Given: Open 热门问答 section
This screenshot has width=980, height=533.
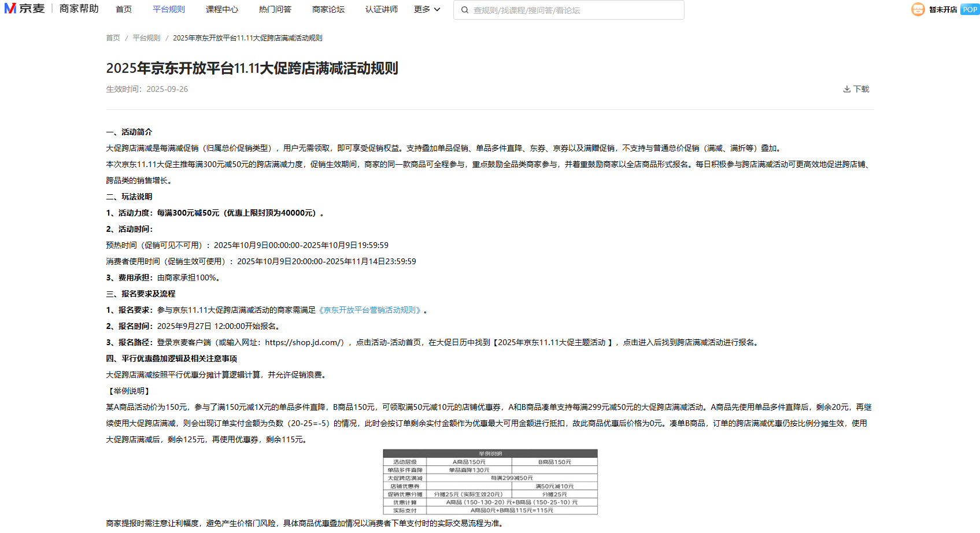Looking at the screenshot, I should click(x=275, y=9).
